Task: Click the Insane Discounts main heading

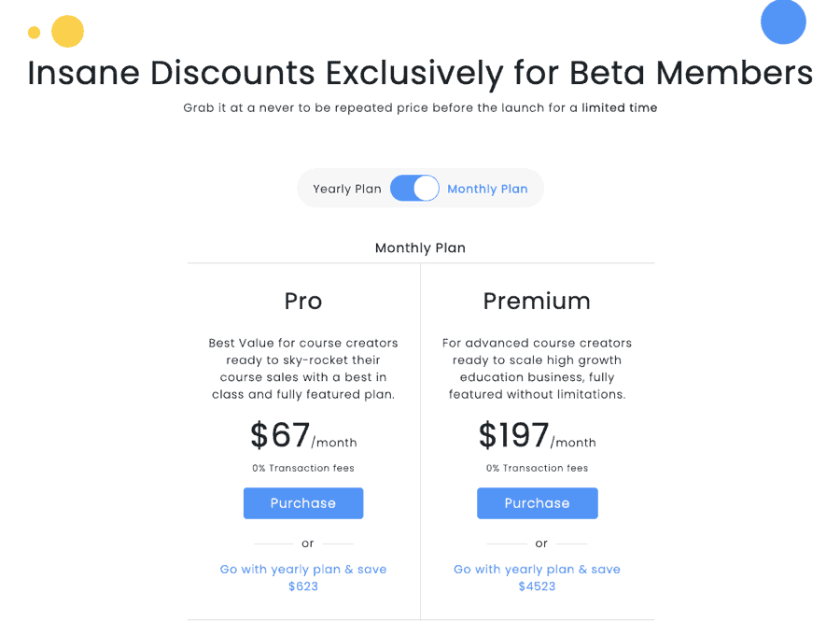Action: (420, 73)
